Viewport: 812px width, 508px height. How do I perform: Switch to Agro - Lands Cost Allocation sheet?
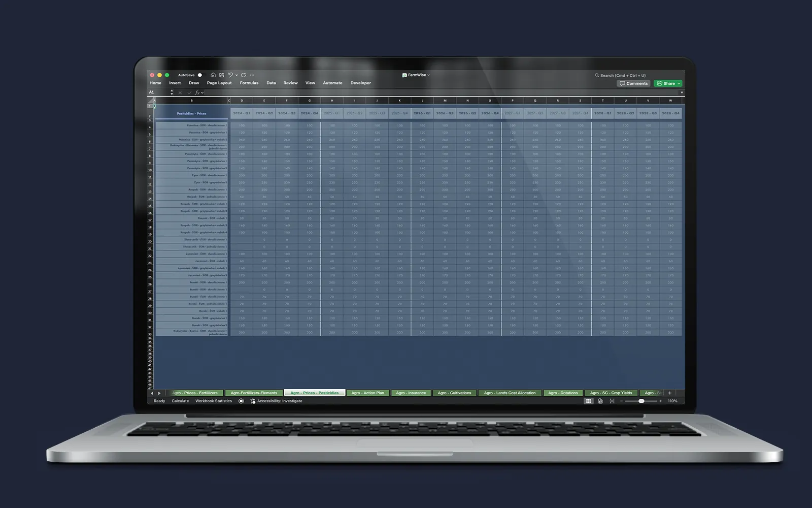(x=510, y=393)
